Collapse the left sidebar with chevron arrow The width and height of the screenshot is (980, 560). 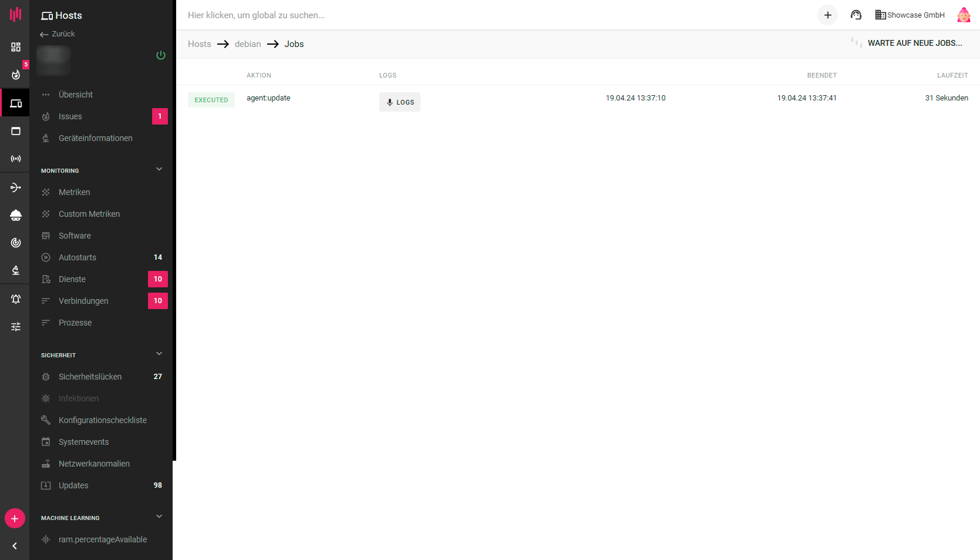click(x=15, y=546)
